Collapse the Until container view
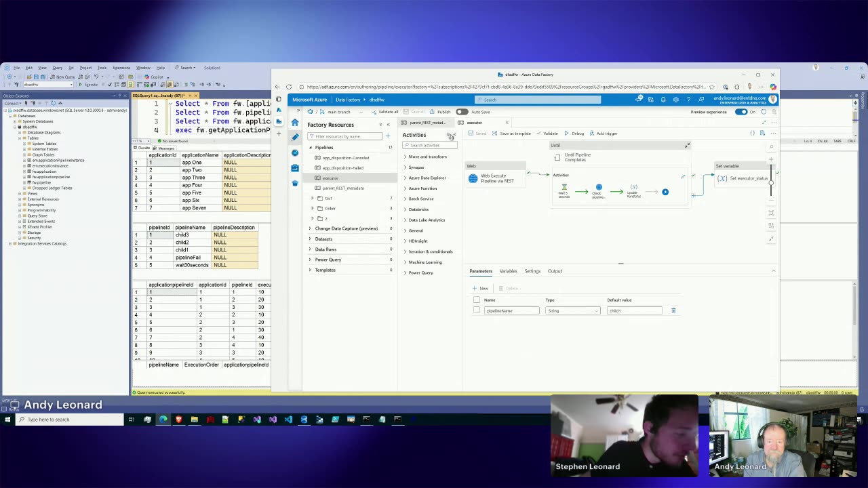 pyautogui.click(x=687, y=145)
